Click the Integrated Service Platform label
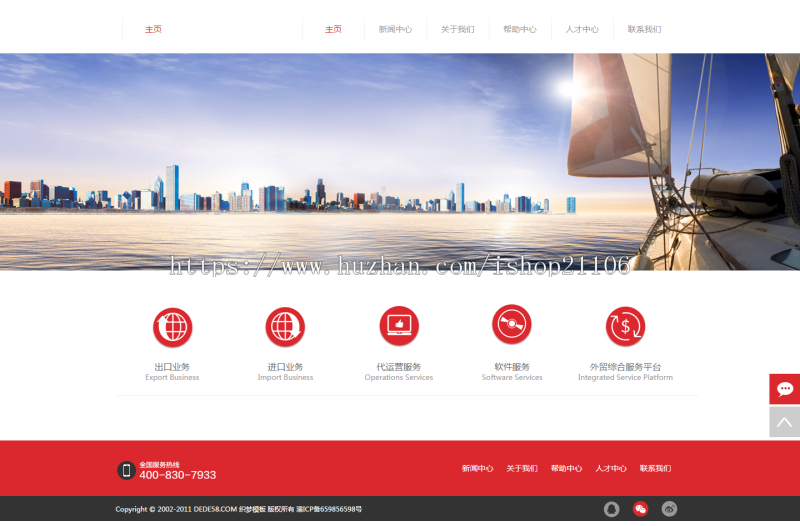The height and width of the screenshot is (526, 800). click(x=626, y=378)
